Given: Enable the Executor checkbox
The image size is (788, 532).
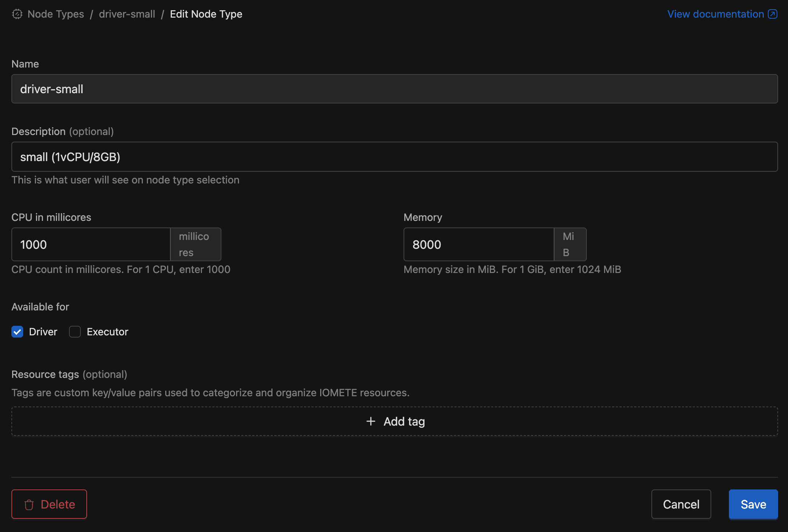Looking at the screenshot, I should tap(75, 332).
